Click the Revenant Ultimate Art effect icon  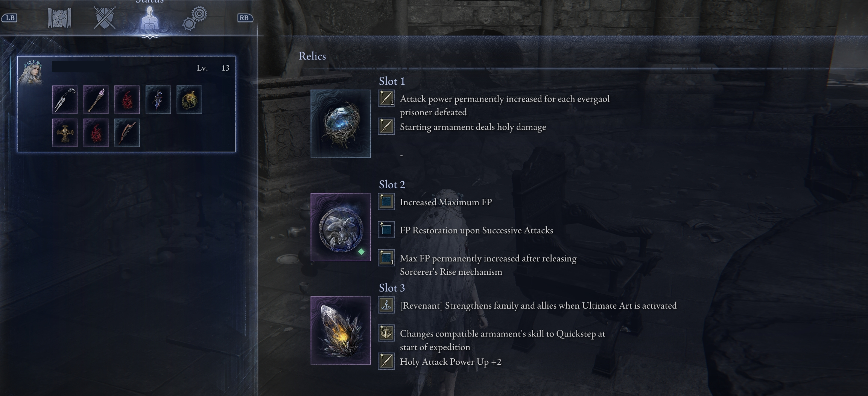click(386, 305)
